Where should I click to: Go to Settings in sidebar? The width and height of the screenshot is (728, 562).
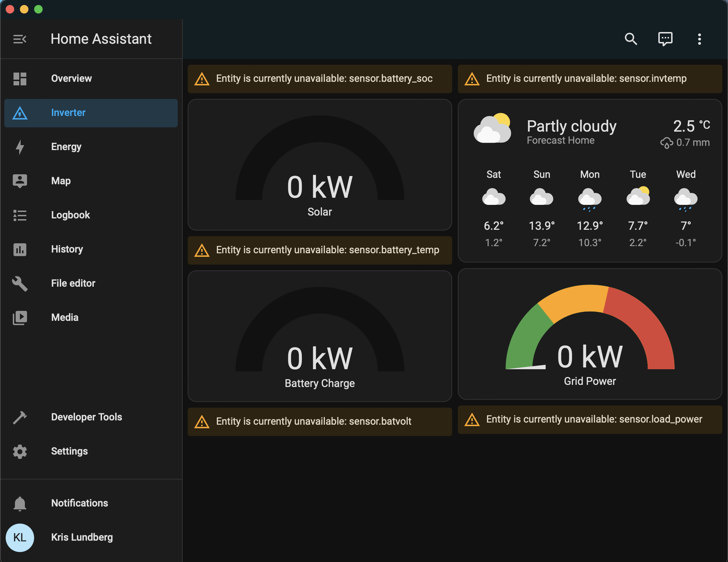(69, 451)
